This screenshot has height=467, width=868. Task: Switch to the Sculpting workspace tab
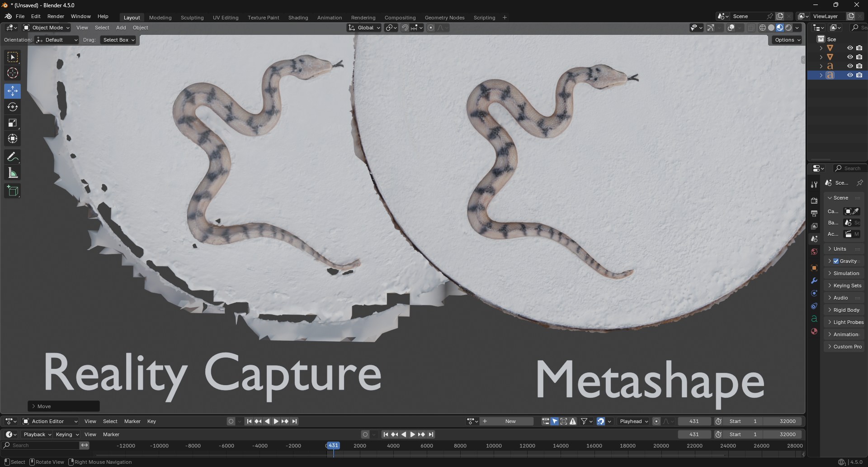(192, 18)
